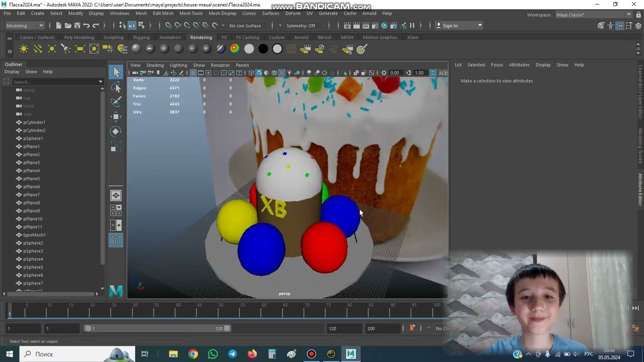Click the striped layered shader shelf icon
This screenshot has width=644, height=362.
coord(220,49)
